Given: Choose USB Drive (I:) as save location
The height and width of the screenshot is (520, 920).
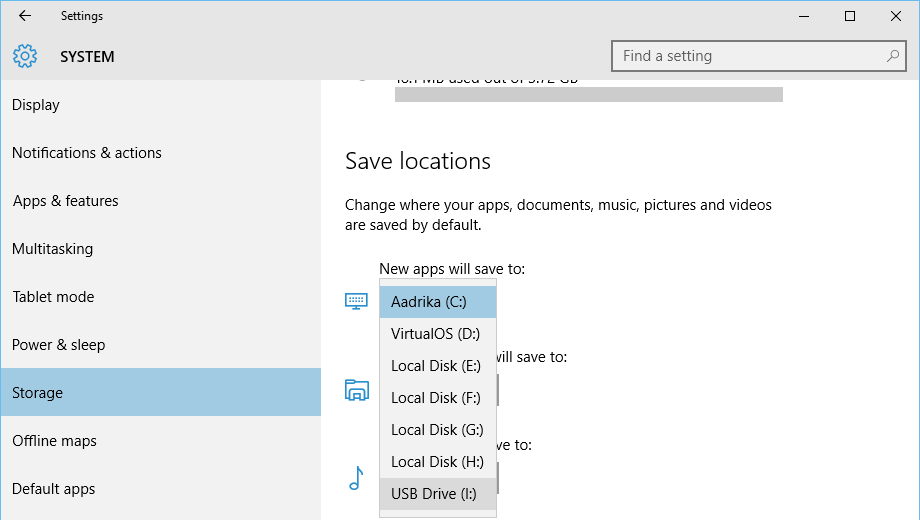Looking at the screenshot, I should (438, 494).
